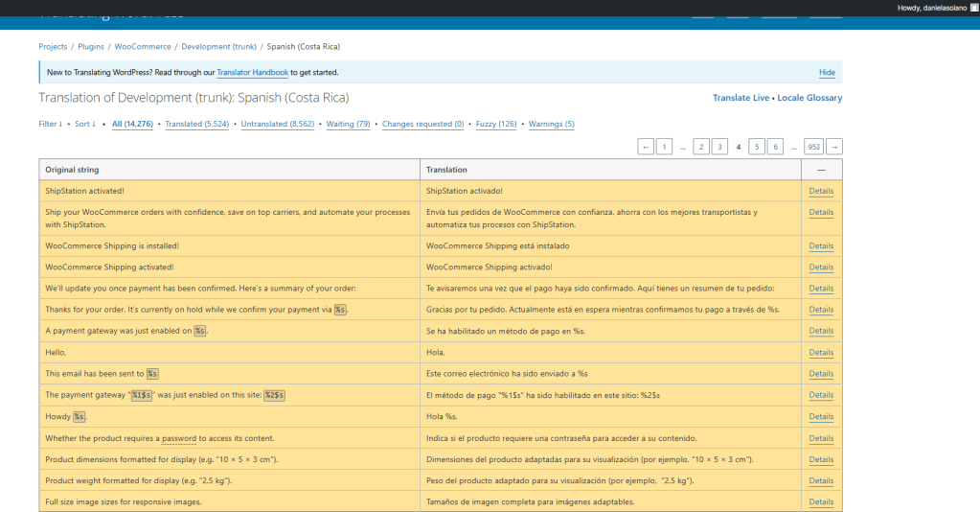Navigate to WooCommerce breadcrumb
Screen dimensions: 980x512
[143, 46]
